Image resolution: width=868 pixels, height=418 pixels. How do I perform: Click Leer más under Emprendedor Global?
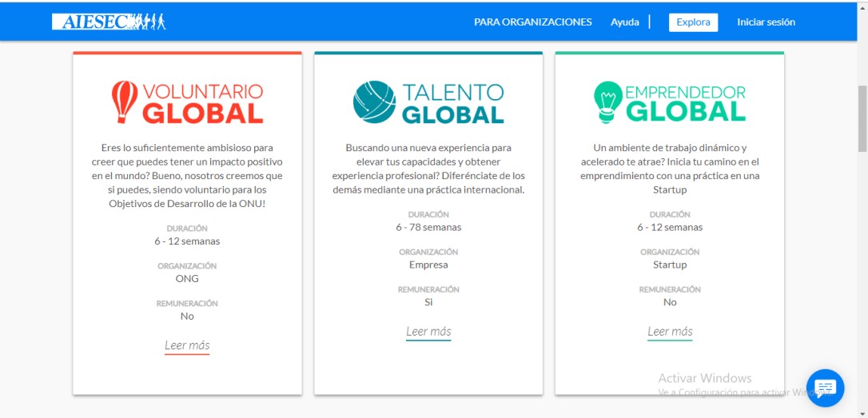point(670,332)
